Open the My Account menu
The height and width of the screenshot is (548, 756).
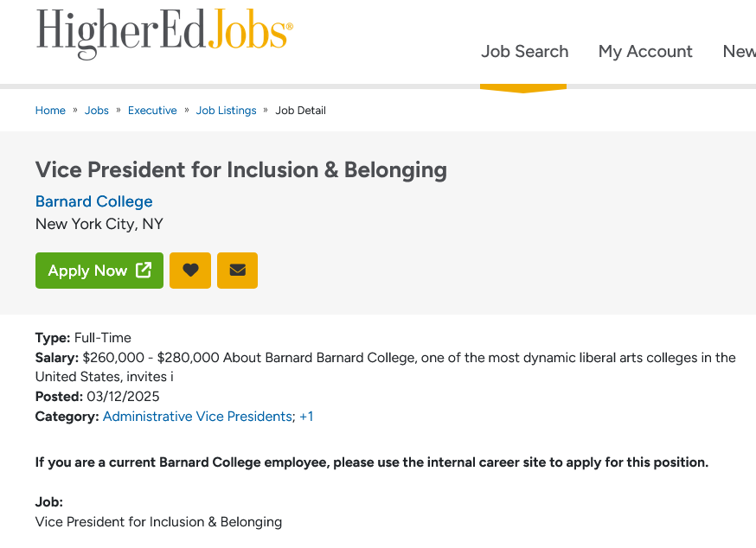(x=645, y=51)
